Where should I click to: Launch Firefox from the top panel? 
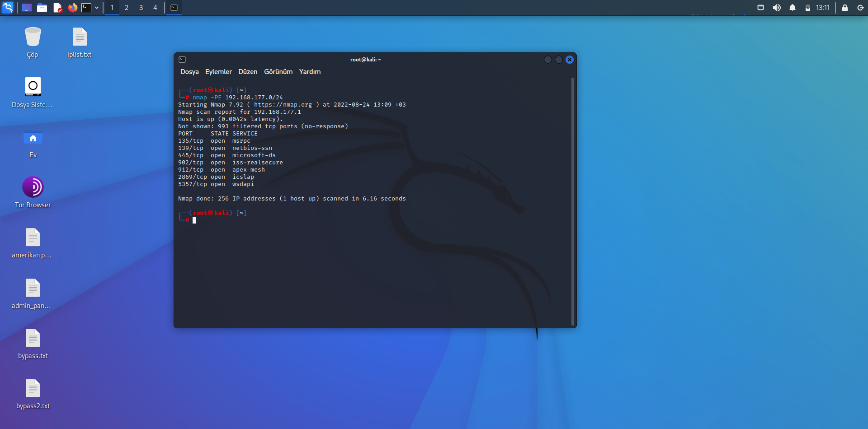click(72, 8)
